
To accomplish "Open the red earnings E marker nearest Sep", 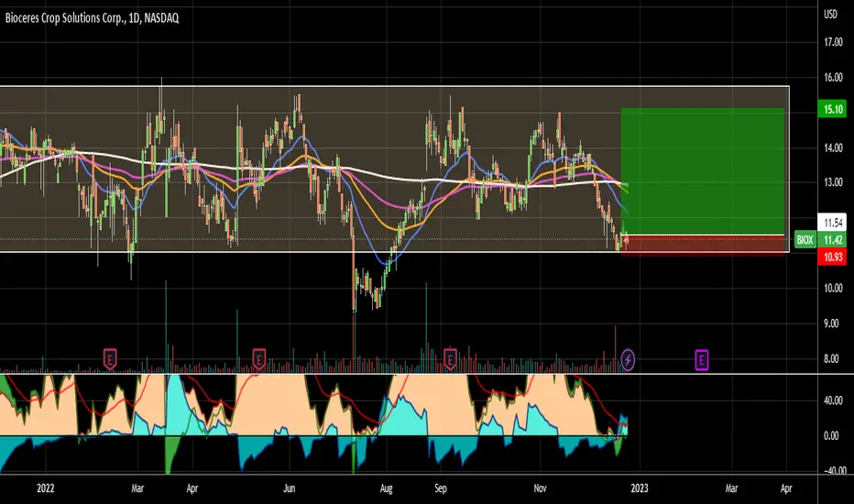I will 450,359.
